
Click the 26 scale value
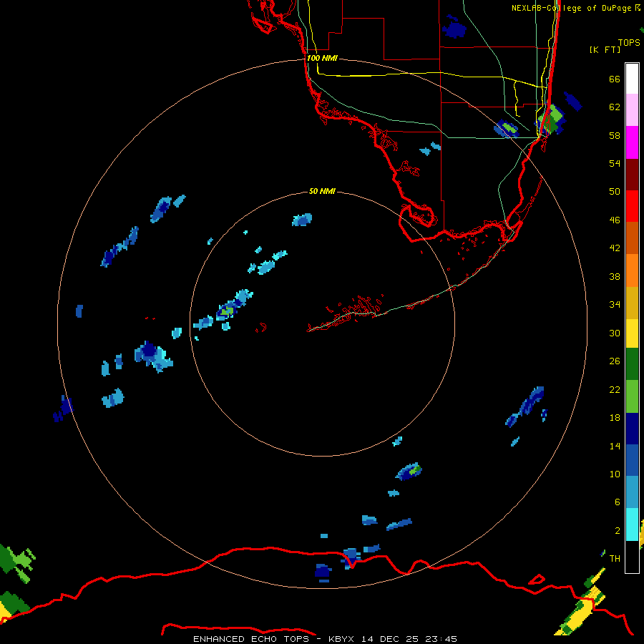pyautogui.click(x=615, y=361)
